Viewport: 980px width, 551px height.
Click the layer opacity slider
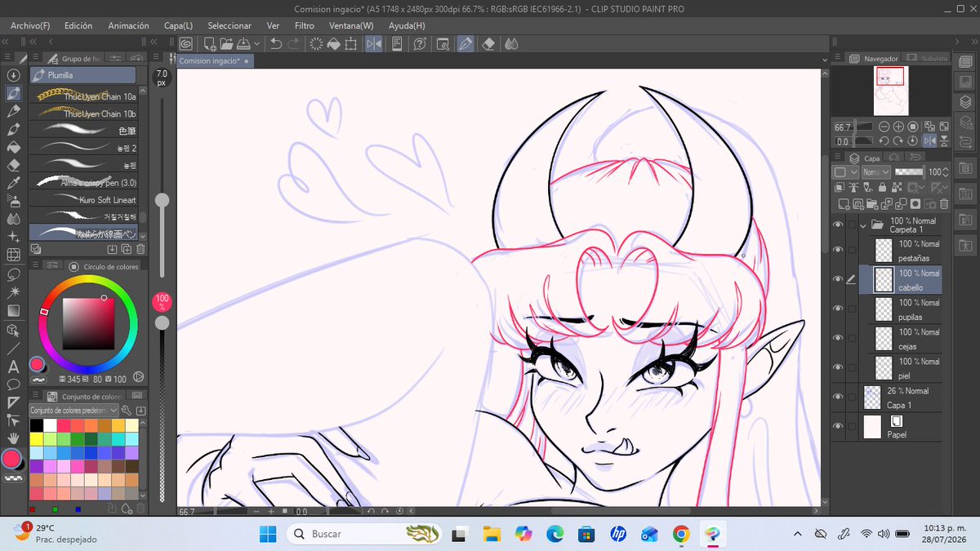[910, 172]
